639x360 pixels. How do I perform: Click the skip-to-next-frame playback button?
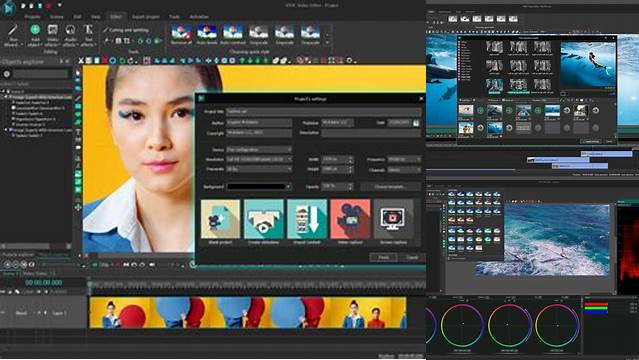[126, 265]
